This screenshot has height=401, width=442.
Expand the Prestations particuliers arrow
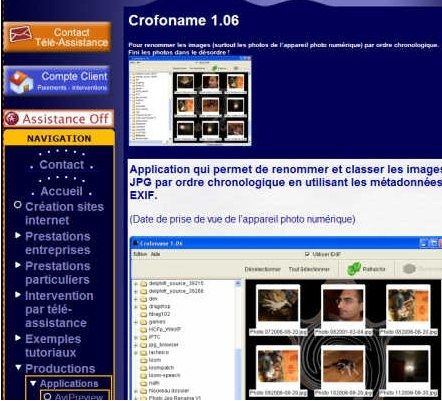pos(18,265)
